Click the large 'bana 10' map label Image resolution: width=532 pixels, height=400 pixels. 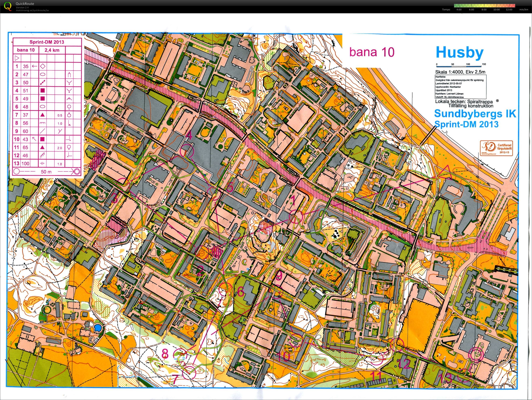[x=372, y=52]
